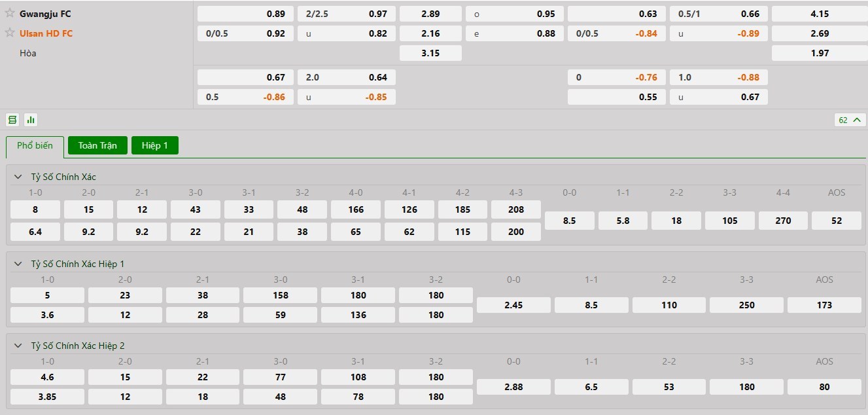Pick Hiệp 2 1-1 odds 6.5
This screenshot has width=868, height=415.
pyautogui.click(x=591, y=387)
